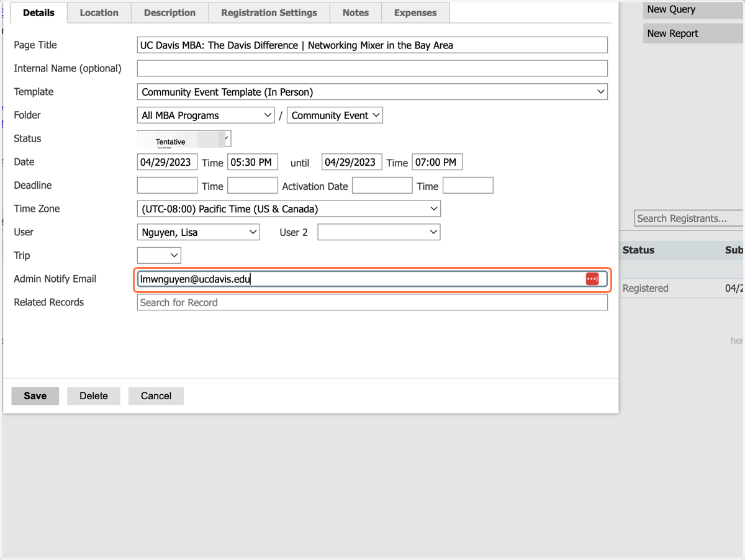Switch to the Location tab
The width and height of the screenshot is (745, 560).
coord(99,12)
